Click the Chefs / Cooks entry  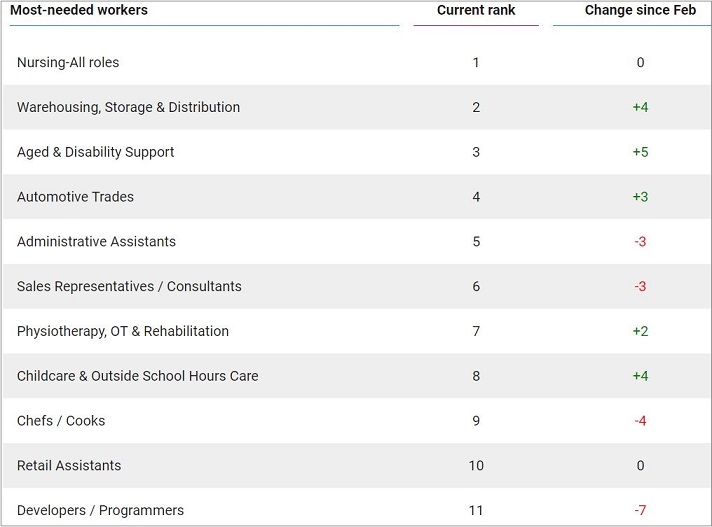point(61,421)
